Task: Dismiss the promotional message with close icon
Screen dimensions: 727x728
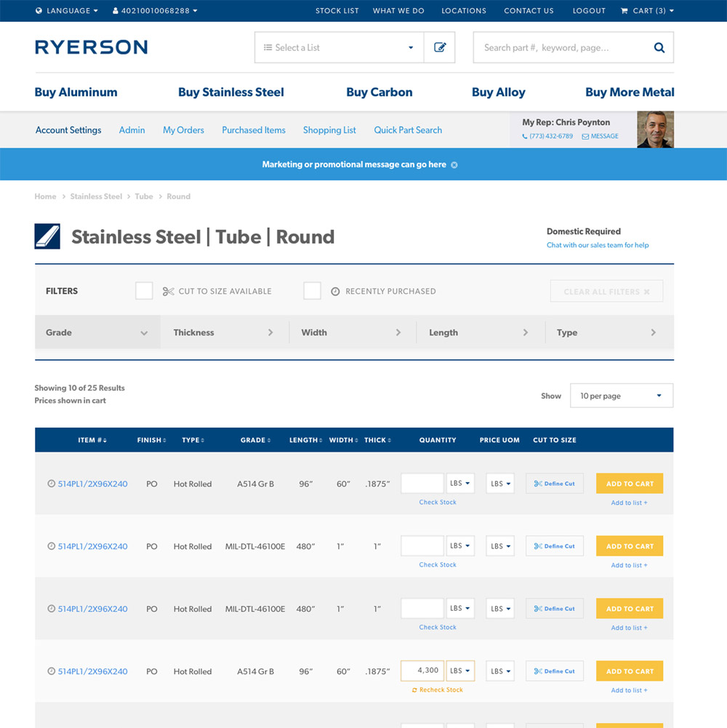Action: 454,165
